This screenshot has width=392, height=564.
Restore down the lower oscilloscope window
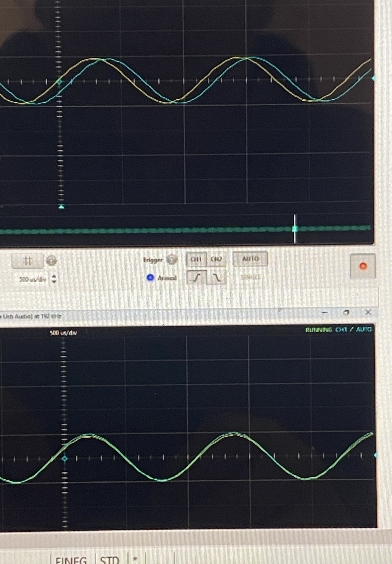click(346, 312)
